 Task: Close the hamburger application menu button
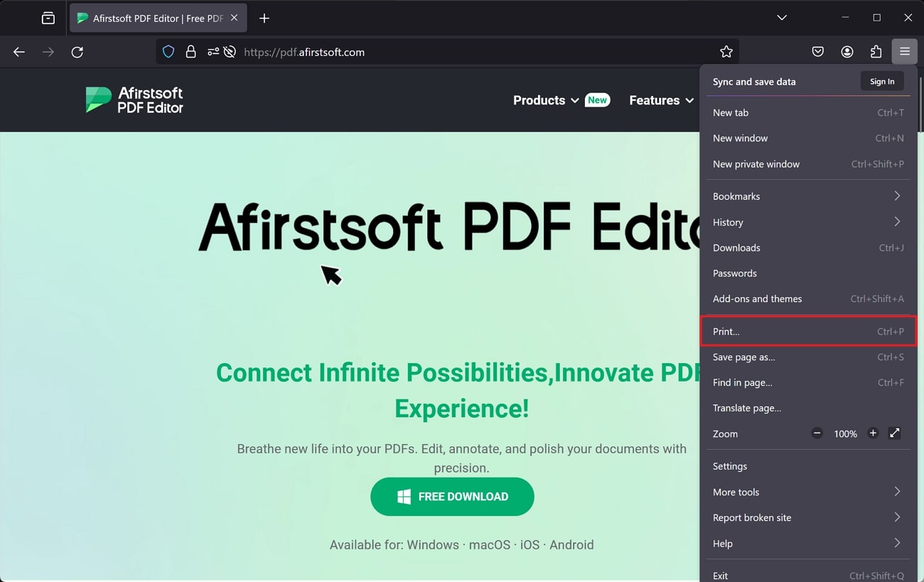pos(904,52)
